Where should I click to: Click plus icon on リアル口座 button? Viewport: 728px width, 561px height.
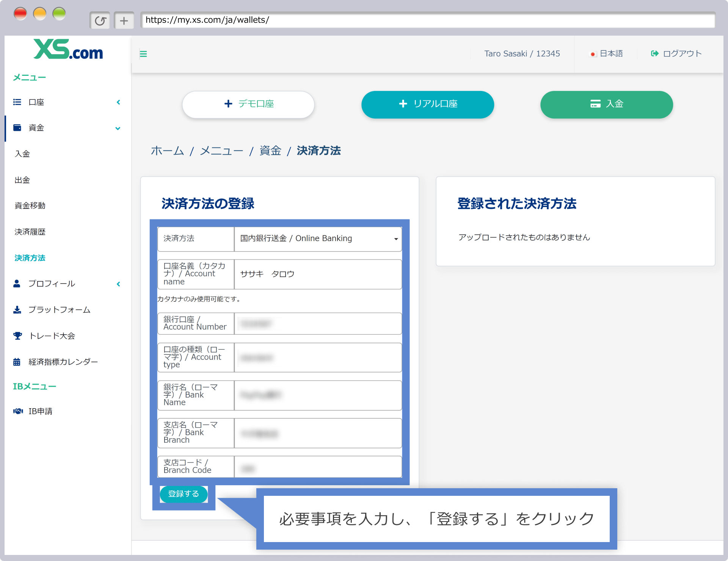pyautogui.click(x=403, y=104)
